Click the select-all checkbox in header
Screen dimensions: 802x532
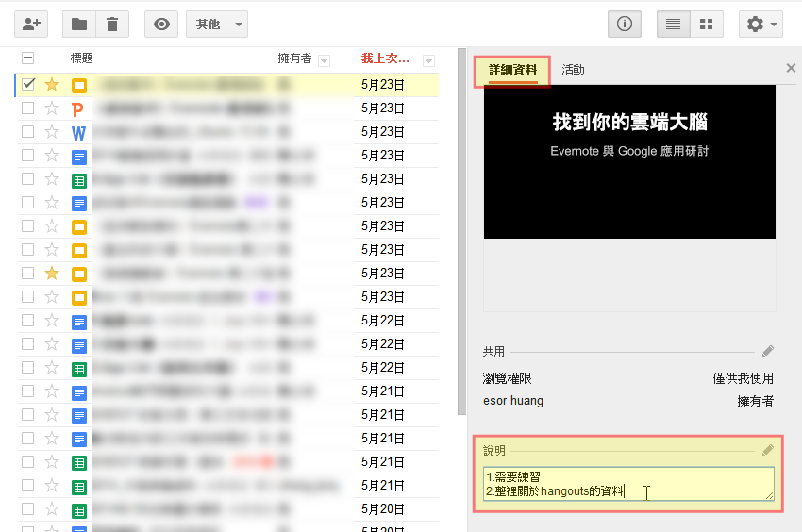(28, 58)
